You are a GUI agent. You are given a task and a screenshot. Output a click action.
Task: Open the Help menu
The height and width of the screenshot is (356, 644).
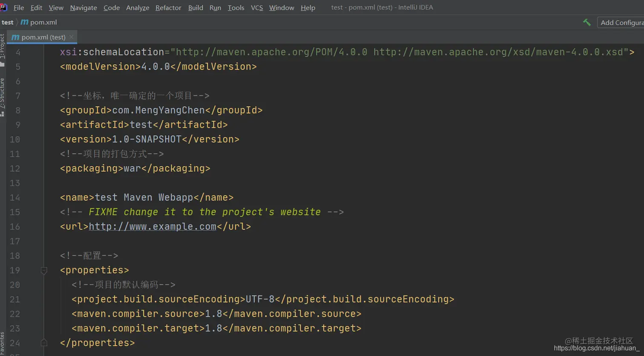pyautogui.click(x=308, y=8)
